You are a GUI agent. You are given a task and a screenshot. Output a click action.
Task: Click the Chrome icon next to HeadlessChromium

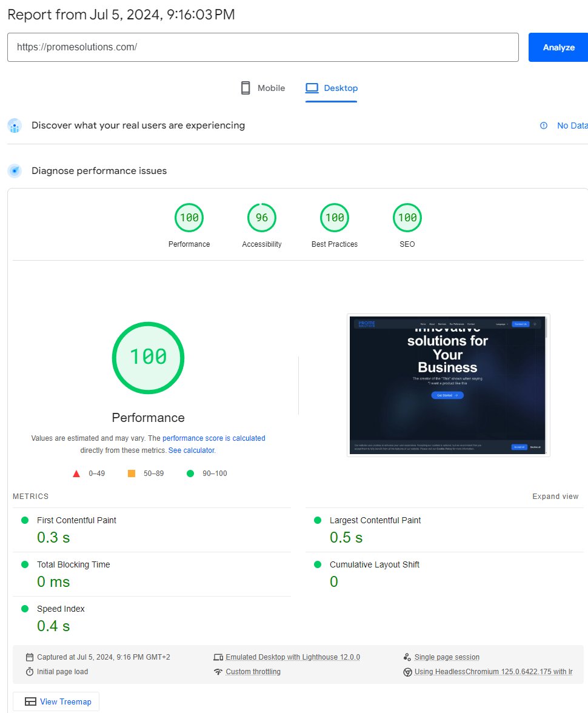407,672
